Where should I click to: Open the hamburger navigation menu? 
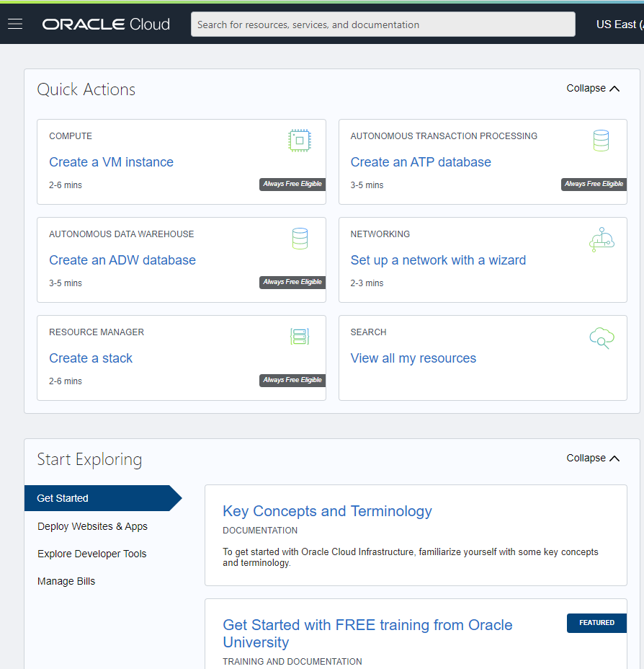pyautogui.click(x=15, y=24)
